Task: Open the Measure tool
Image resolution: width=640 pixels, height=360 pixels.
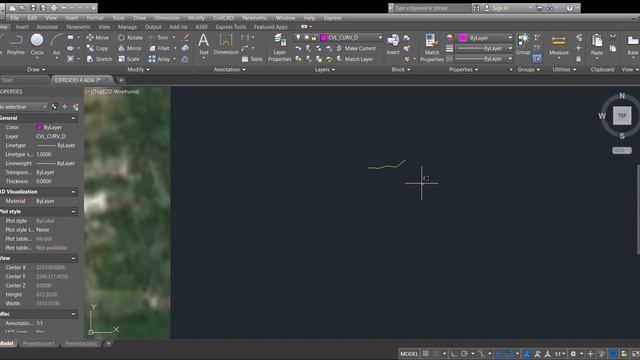Action: coord(558,45)
